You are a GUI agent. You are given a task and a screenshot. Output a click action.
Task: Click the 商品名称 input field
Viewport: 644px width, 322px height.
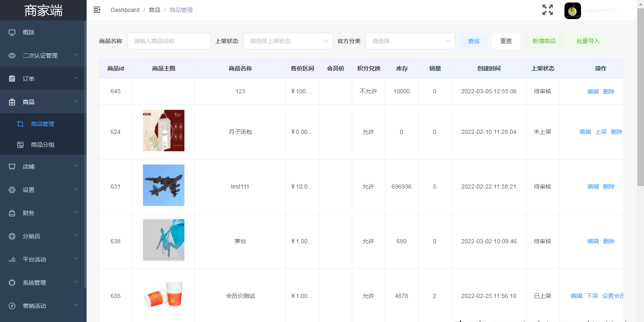click(169, 41)
